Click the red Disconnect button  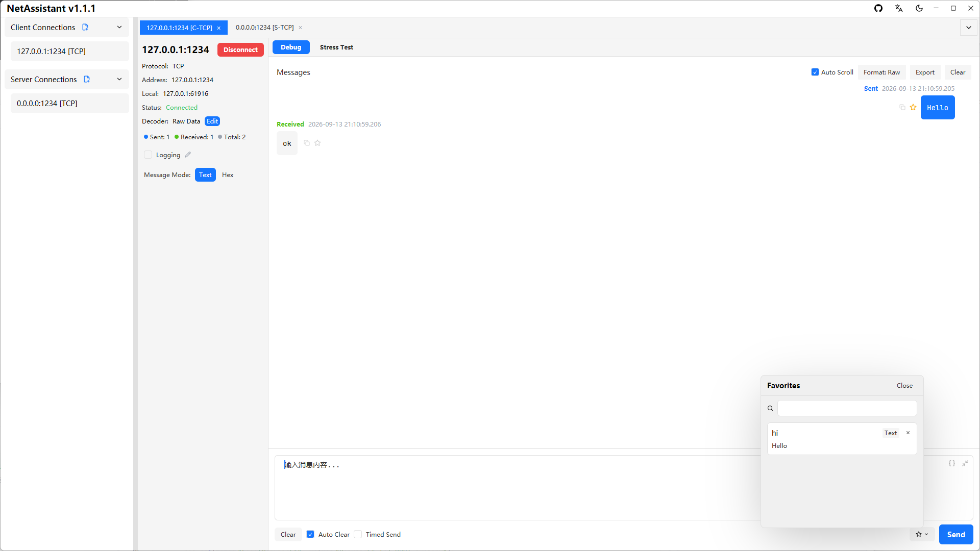240,49
